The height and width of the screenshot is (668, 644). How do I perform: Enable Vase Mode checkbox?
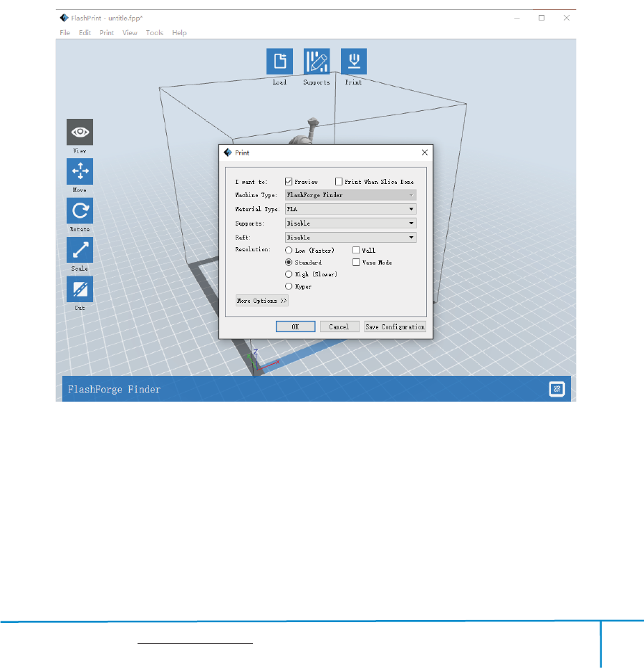(x=356, y=262)
